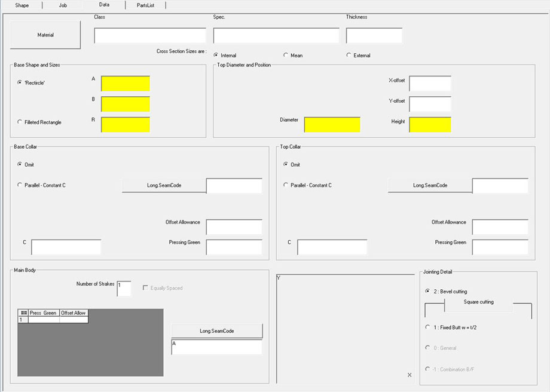Click the yellow A size field

point(126,84)
